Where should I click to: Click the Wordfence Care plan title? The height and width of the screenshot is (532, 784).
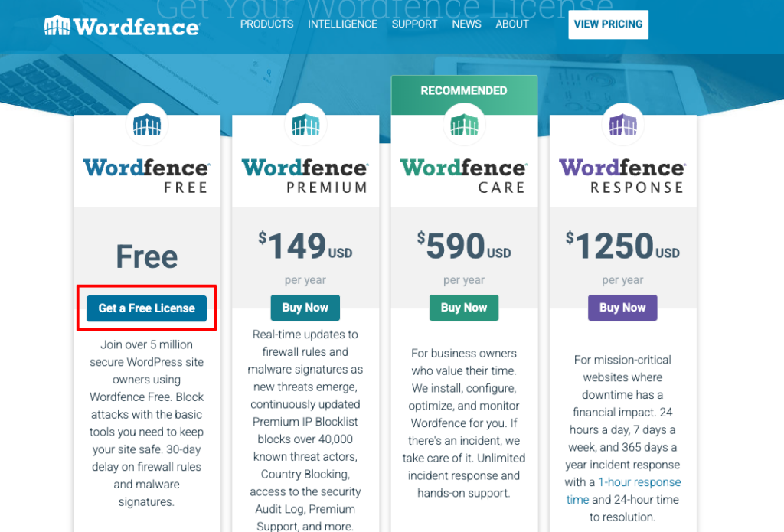tap(463, 175)
